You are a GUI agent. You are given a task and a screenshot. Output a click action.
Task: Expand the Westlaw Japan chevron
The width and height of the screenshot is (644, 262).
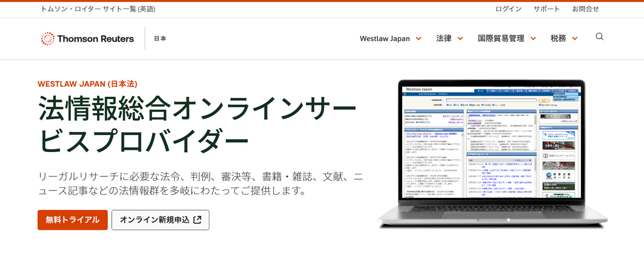pyautogui.click(x=419, y=39)
